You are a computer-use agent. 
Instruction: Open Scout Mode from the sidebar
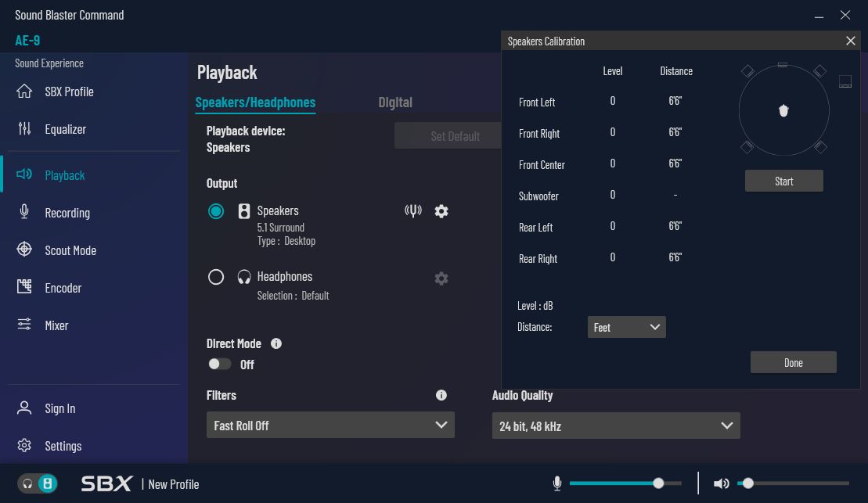[70, 250]
